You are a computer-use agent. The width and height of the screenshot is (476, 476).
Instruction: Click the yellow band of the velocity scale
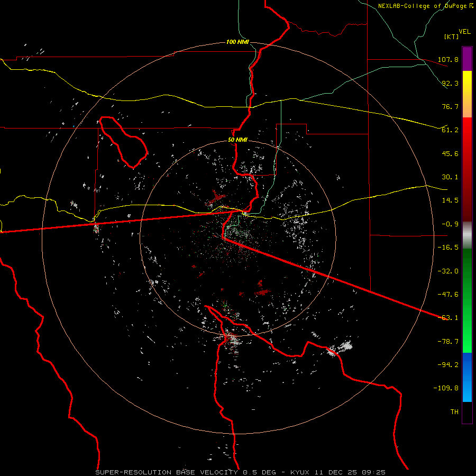point(467,94)
